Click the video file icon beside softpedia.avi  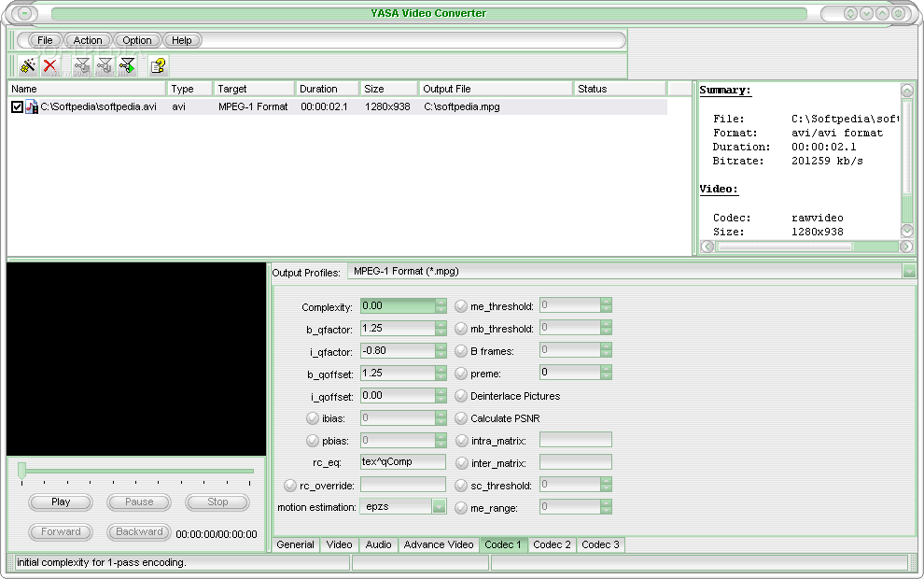point(31,106)
